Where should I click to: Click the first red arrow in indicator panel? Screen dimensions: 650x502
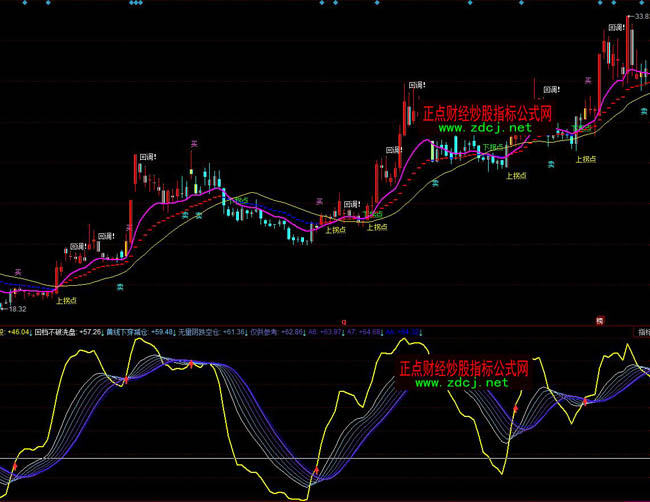(15, 467)
